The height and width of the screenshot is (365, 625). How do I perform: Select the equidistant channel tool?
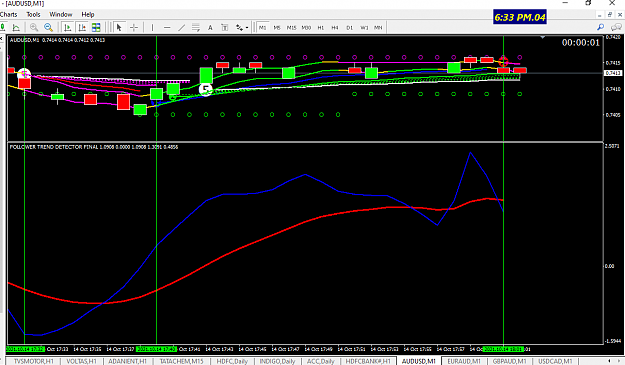(196, 27)
